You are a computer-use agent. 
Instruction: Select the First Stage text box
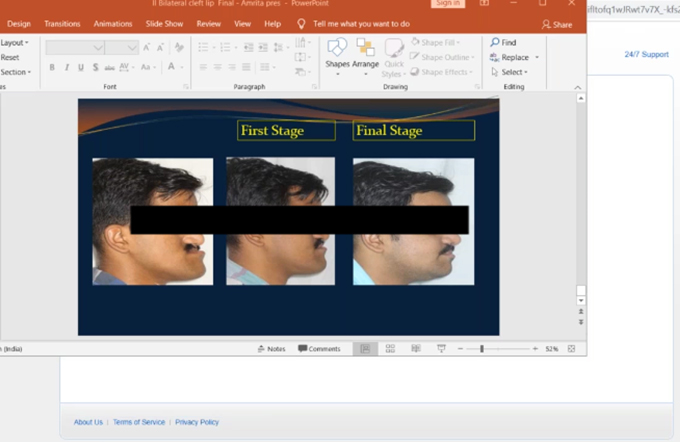tap(286, 131)
